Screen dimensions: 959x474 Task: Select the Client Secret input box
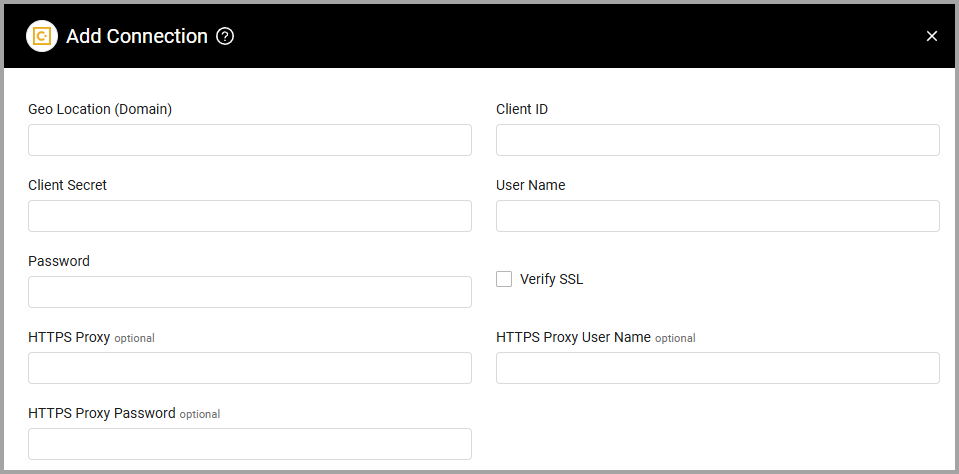250,216
